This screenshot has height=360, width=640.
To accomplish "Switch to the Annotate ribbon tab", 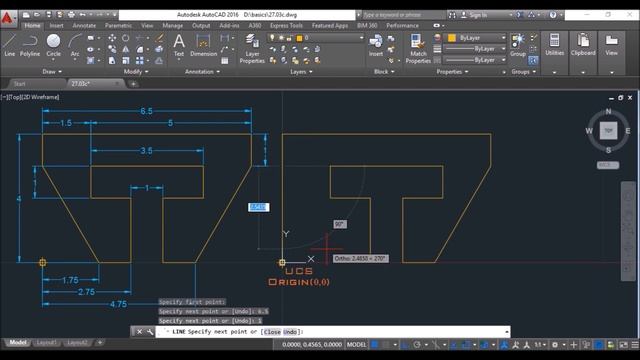I will 84,26.
